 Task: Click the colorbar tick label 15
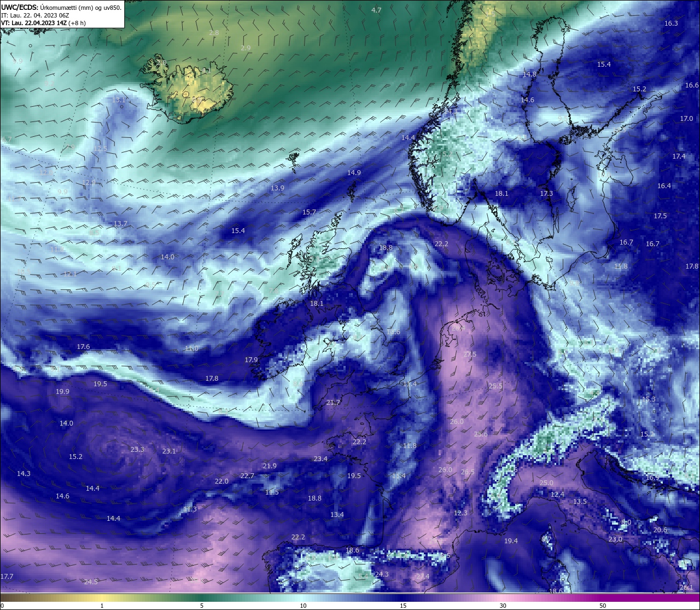[402, 606]
